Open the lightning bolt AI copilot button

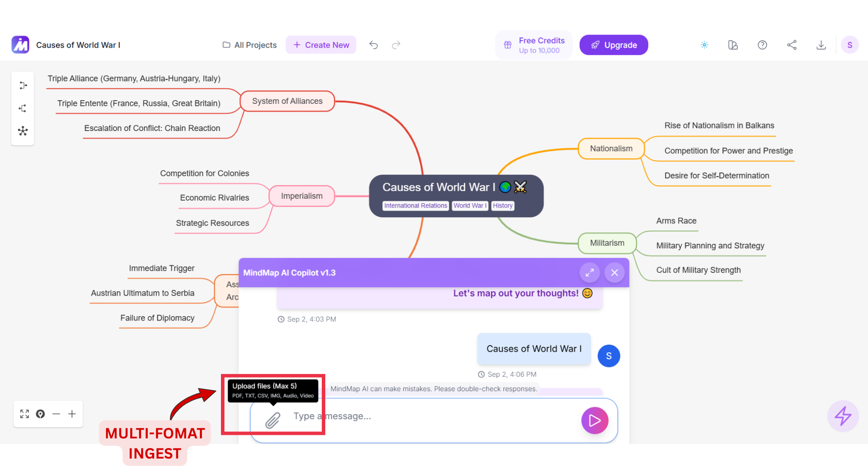[843, 416]
